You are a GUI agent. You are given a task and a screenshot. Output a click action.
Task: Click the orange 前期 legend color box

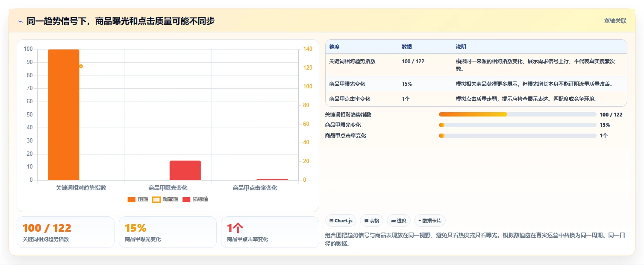(132, 199)
